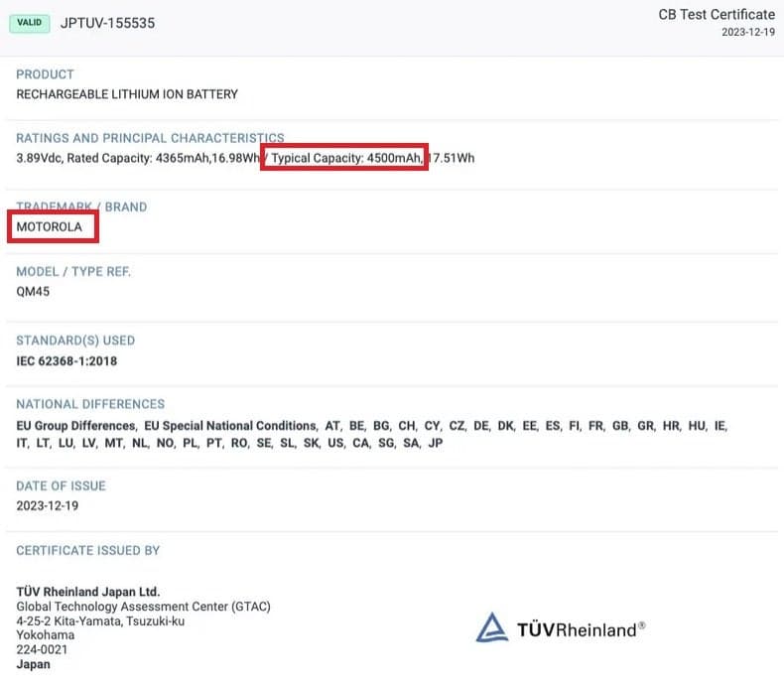Click the EU Group Differences text
Viewport: 784px width, 689px height.
(x=76, y=426)
